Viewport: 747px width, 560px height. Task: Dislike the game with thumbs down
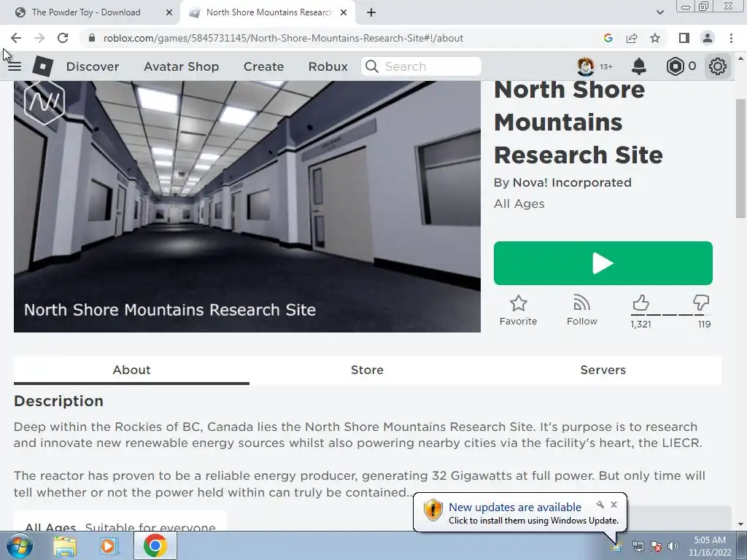click(701, 303)
